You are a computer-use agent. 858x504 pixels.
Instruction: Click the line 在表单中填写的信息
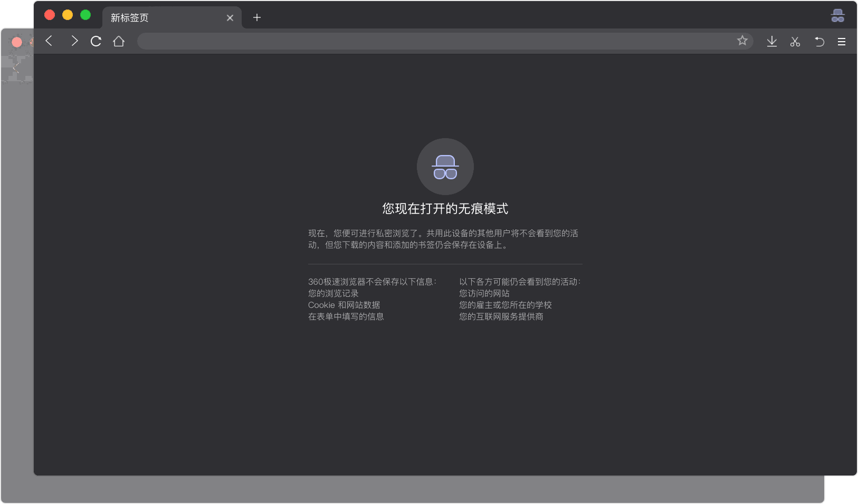[x=346, y=316]
